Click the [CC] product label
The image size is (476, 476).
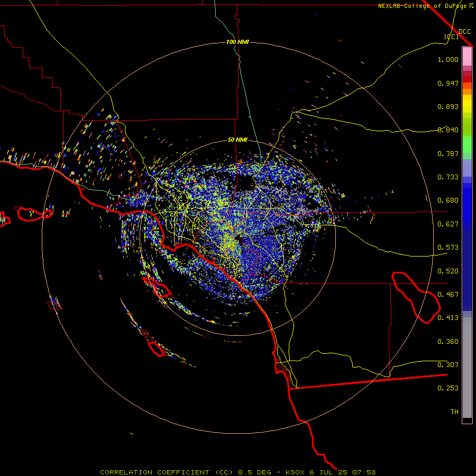[451, 36]
